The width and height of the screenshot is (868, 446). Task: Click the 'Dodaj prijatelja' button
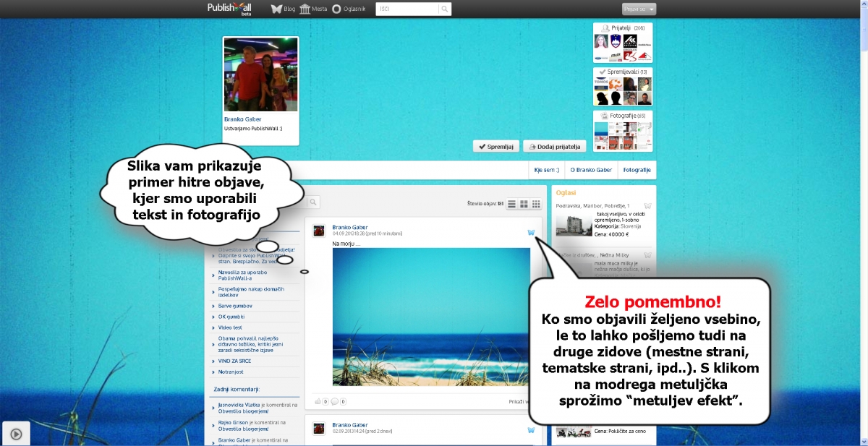[x=554, y=146]
